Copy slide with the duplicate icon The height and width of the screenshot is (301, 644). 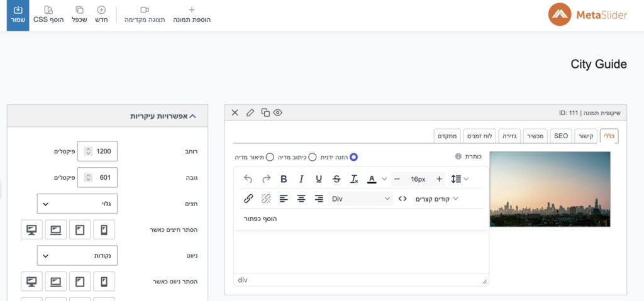tap(265, 112)
